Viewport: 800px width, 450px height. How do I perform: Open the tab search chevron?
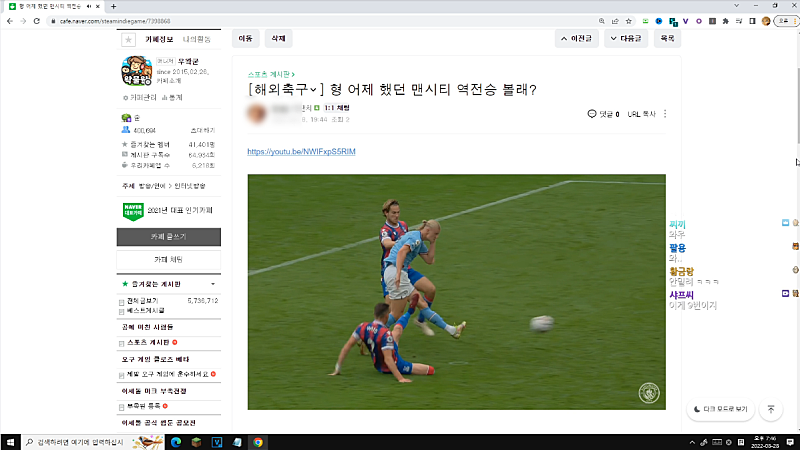click(736, 6)
